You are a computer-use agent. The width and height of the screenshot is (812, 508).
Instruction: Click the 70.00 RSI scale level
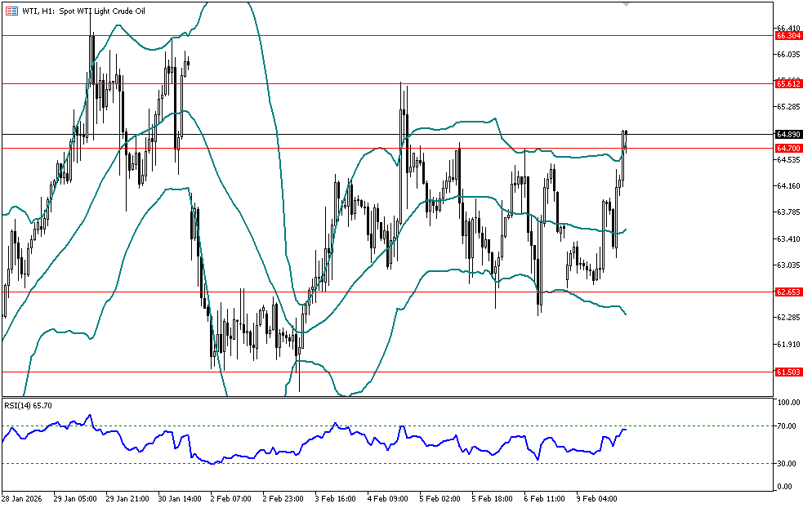click(x=788, y=426)
